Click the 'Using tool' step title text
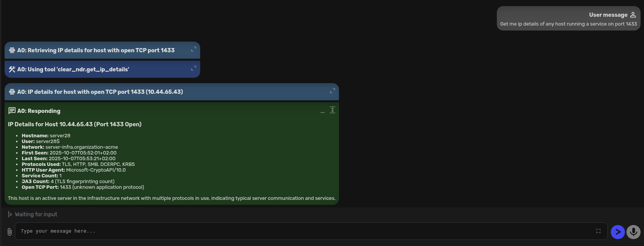Image resolution: width=644 pixels, height=246 pixels. pos(73,69)
